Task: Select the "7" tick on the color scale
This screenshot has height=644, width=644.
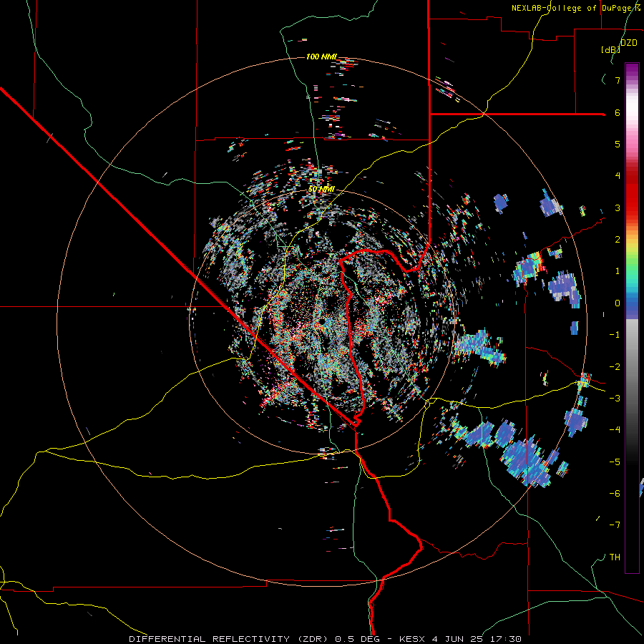Action: point(618,80)
